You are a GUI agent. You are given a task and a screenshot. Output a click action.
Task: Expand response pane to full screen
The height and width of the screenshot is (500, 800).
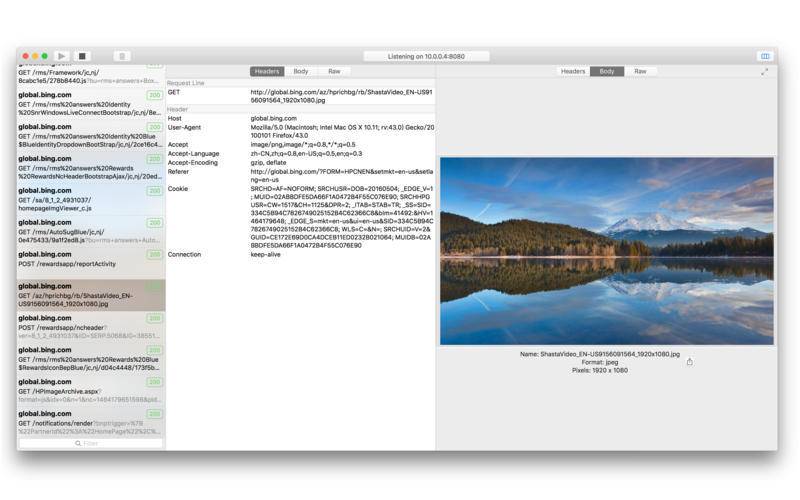pyautogui.click(x=764, y=72)
